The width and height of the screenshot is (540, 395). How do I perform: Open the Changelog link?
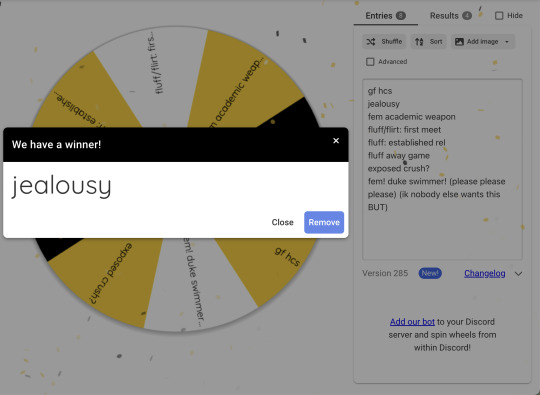pos(485,273)
